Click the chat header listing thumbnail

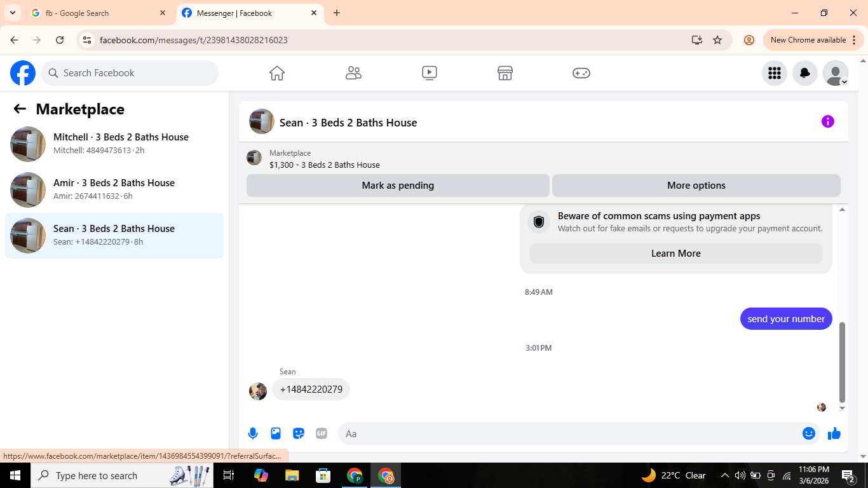[x=262, y=121]
